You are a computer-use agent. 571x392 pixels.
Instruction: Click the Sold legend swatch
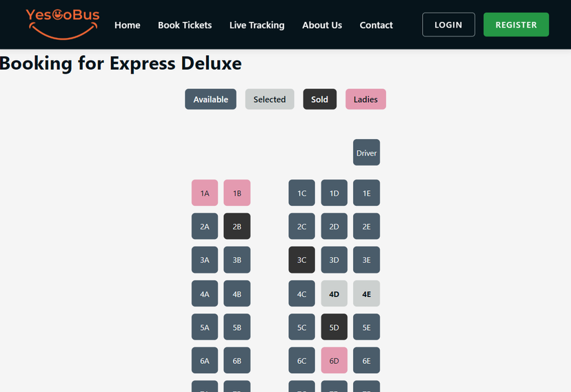coord(320,99)
